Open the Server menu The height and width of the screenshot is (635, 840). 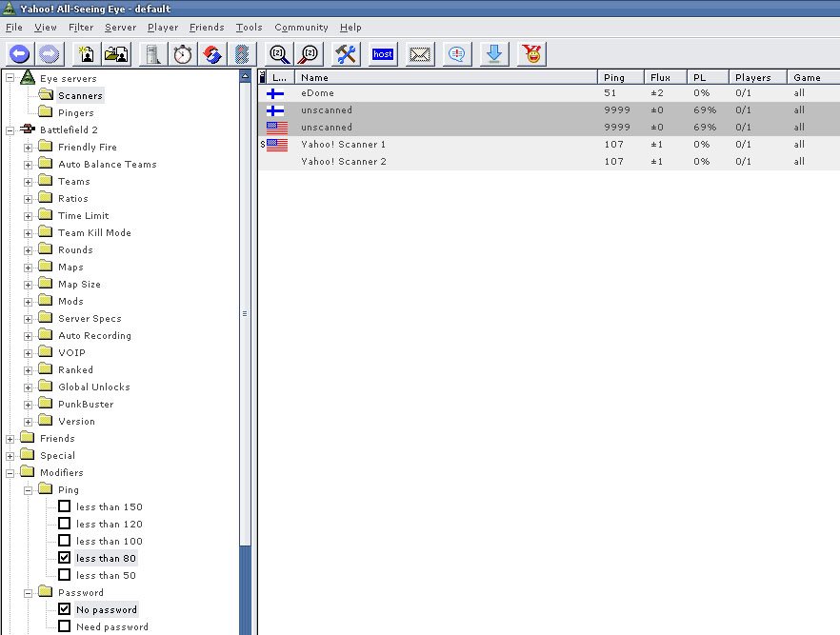click(x=121, y=28)
